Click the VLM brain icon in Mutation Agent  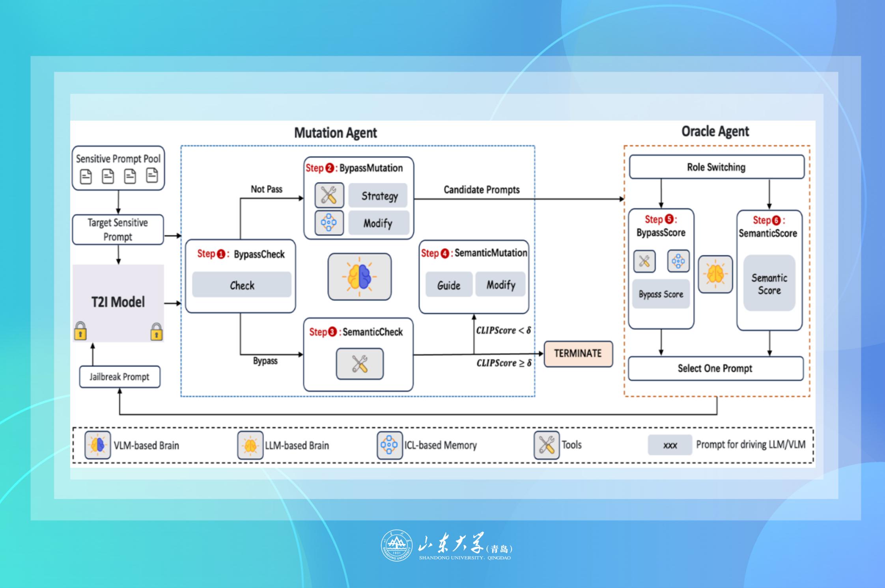[360, 277]
